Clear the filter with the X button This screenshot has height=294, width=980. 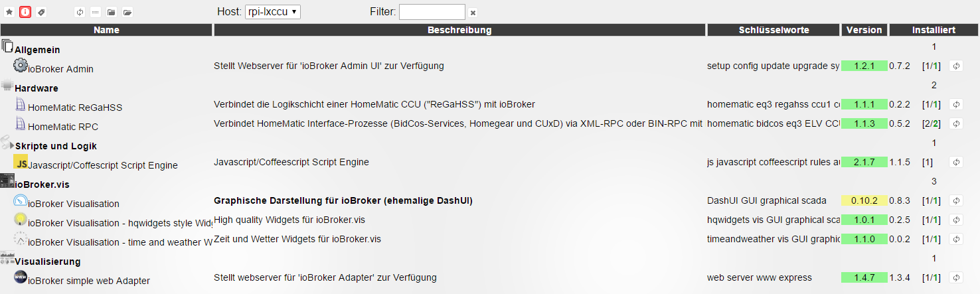click(473, 13)
